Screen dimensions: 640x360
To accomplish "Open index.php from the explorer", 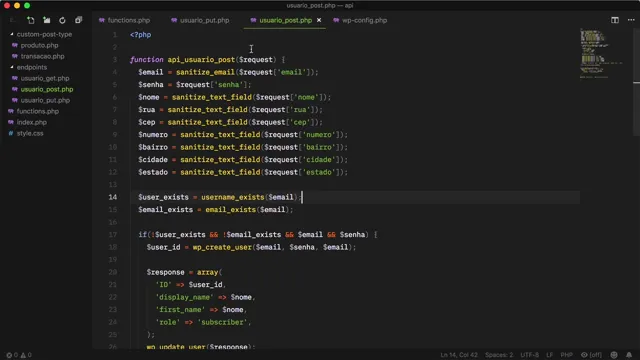I will point(31,122).
